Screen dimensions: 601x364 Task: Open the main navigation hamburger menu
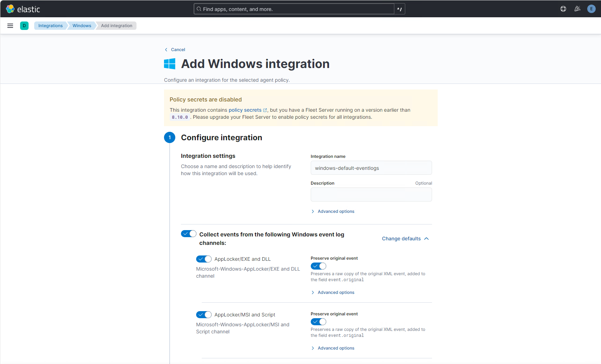pos(10,26)
